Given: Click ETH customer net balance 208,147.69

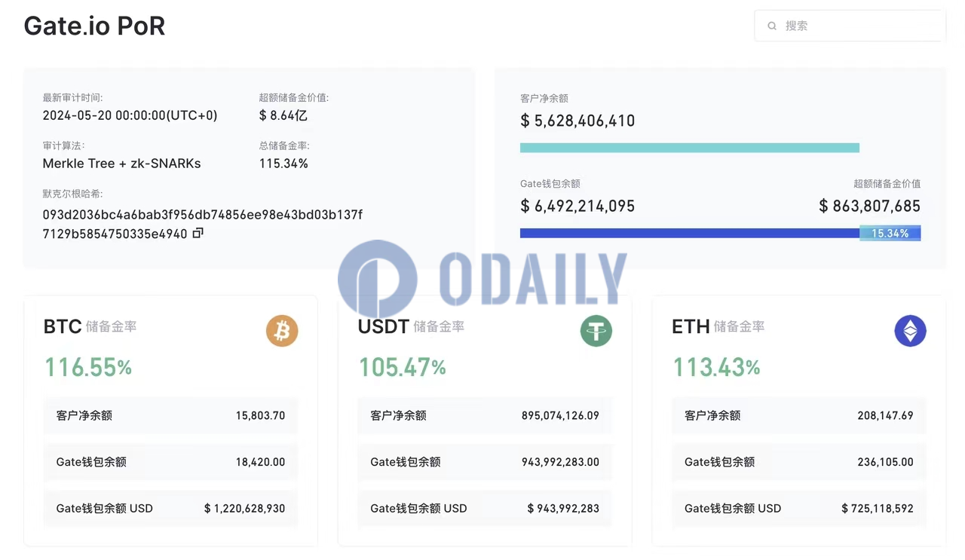Looking at the screenshot, I should pyautogui.click(x=885, y=415).
